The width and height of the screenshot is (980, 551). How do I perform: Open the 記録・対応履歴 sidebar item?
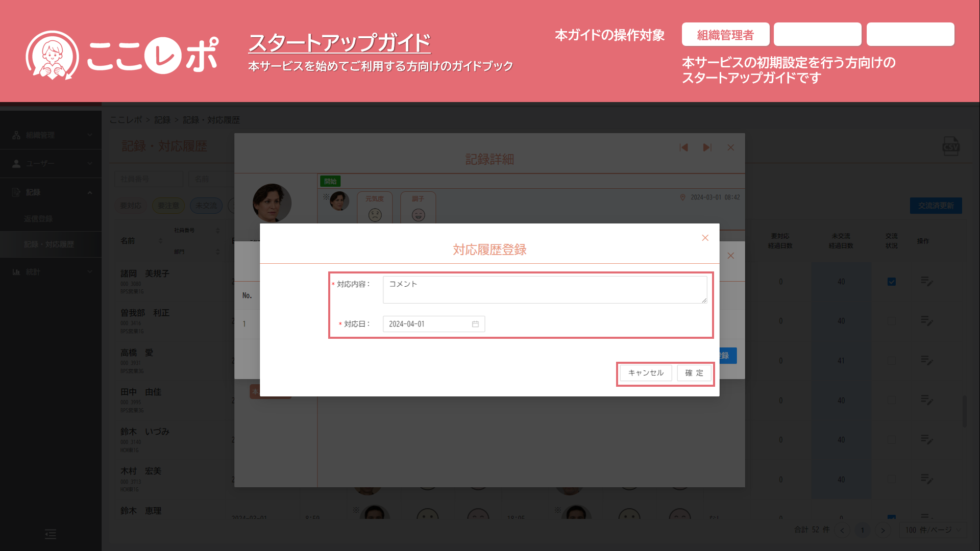49,244
